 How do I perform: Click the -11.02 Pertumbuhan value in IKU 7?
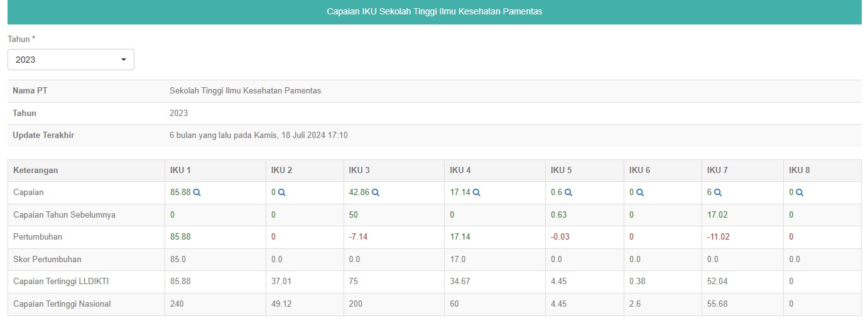(718, 237)
